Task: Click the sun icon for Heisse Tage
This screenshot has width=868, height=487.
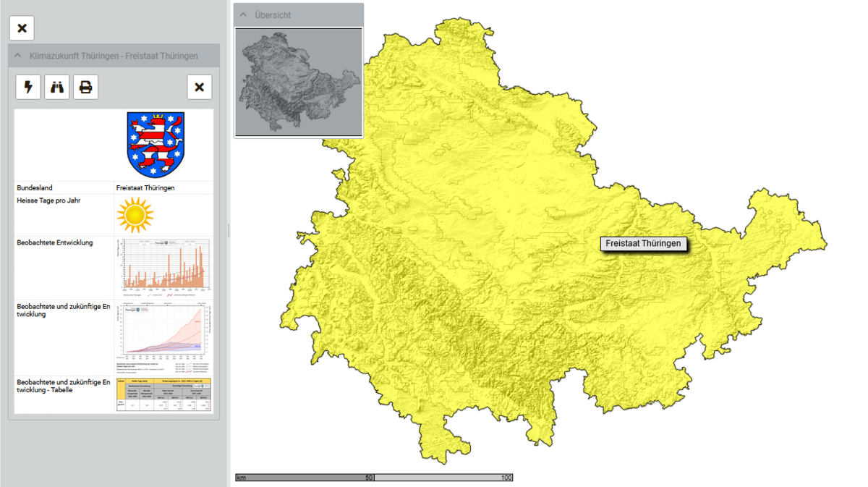Action: pyautogui.click(x=135, y=215)
